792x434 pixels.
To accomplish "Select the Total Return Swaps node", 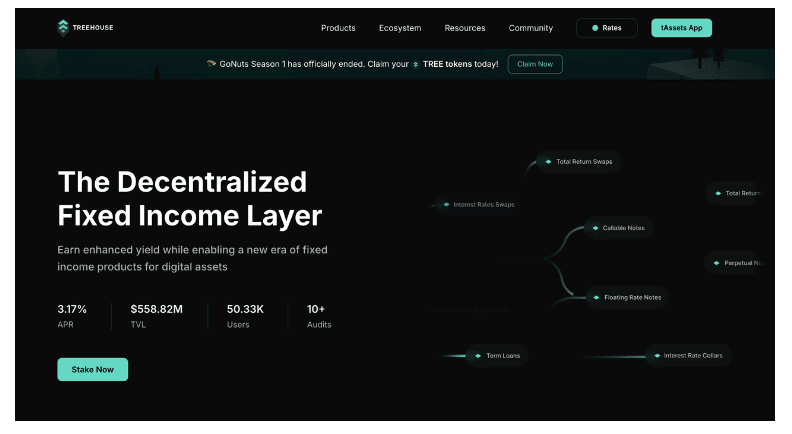I will point(579,162).
